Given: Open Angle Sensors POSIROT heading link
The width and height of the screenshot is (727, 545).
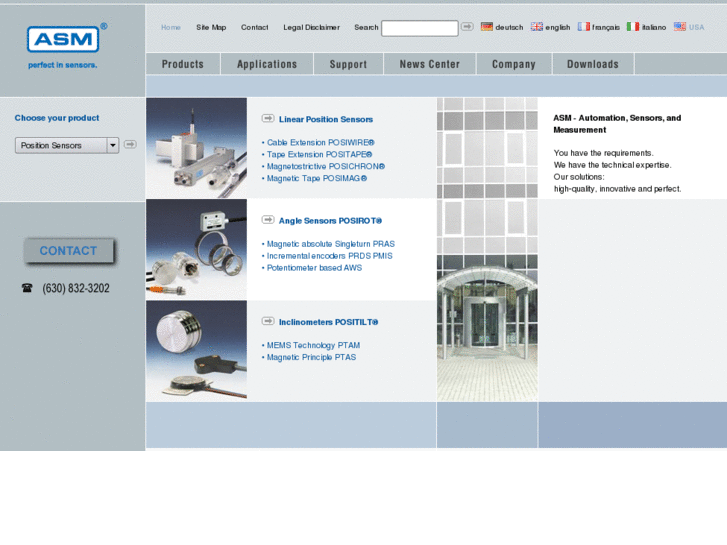Looking at the screenshot, I should [330, 221].
